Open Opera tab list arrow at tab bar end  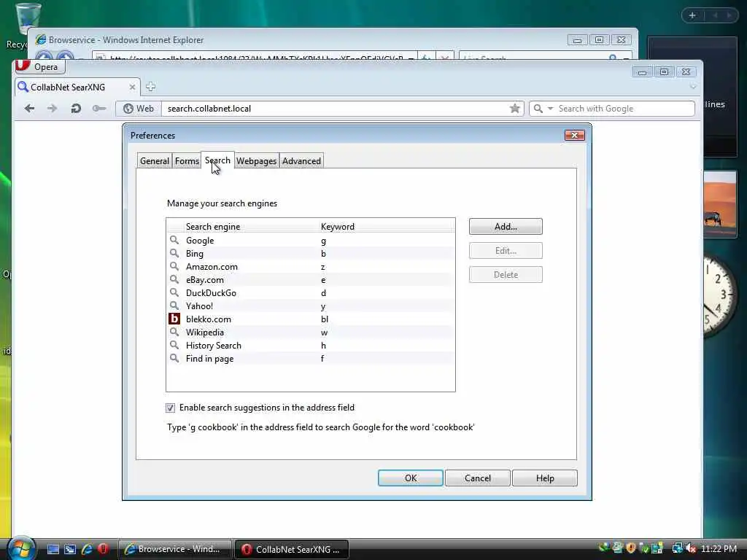[693, 87]
